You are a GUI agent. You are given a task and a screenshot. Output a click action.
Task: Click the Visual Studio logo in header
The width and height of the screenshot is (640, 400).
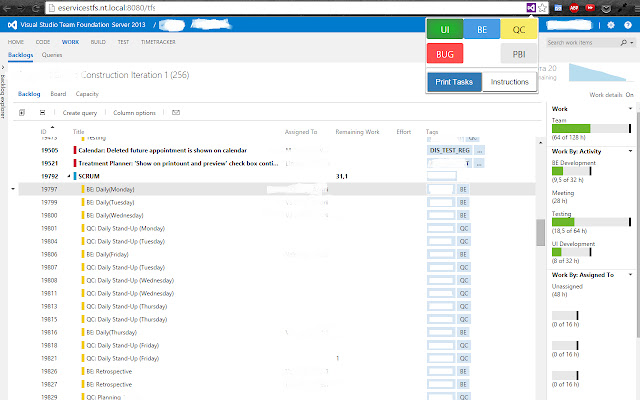coord(12,25)
